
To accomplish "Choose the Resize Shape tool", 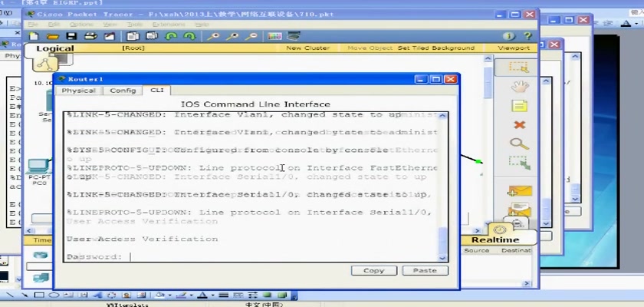I will [x=520, y=163].
